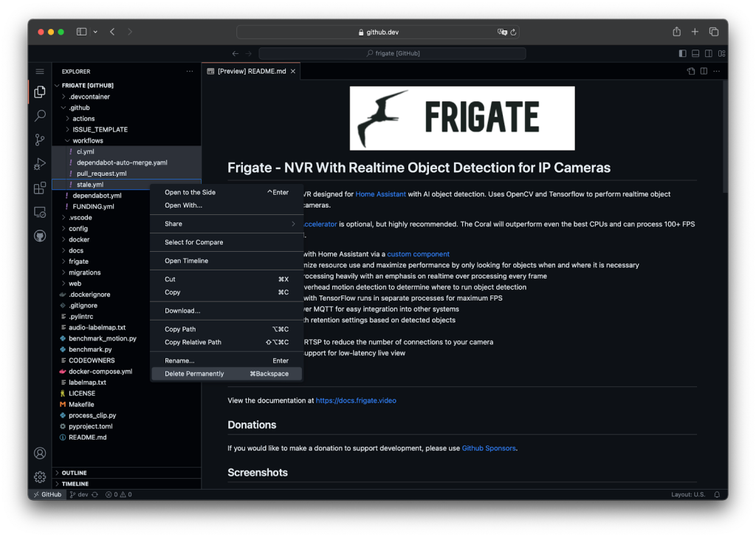Select the Remote Explorer icon
The height and width of the screenshot is (537, 756).
tap(39, 212)
